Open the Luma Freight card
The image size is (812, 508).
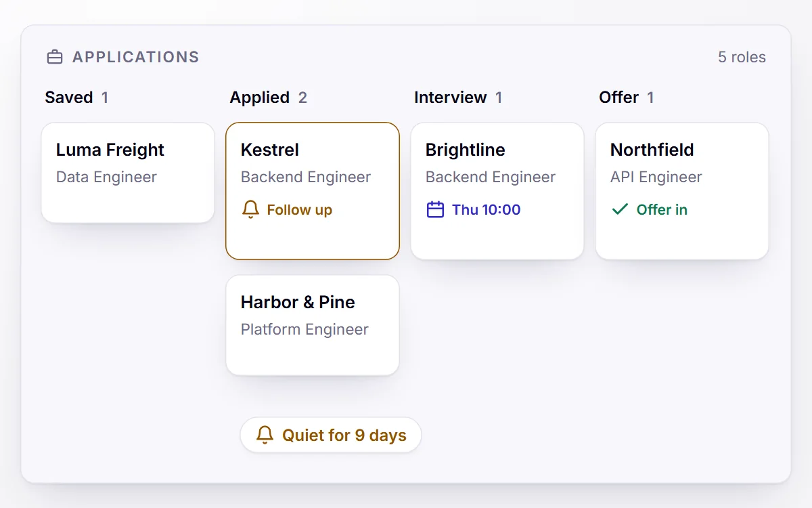click(128, 173)
